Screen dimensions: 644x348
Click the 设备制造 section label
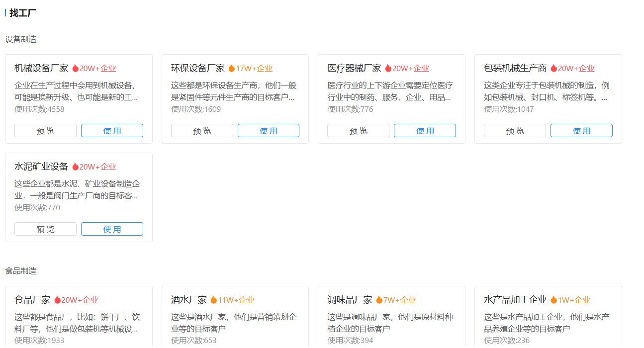(21, 39)
